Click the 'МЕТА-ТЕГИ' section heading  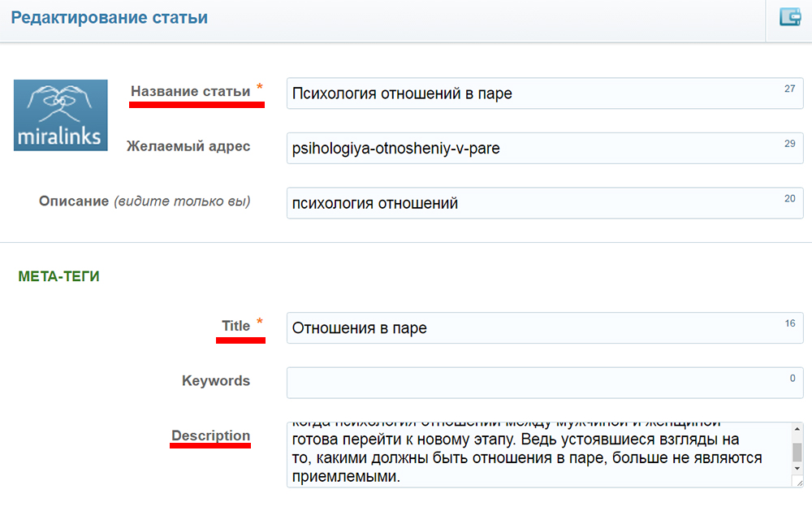pos(58,276)
